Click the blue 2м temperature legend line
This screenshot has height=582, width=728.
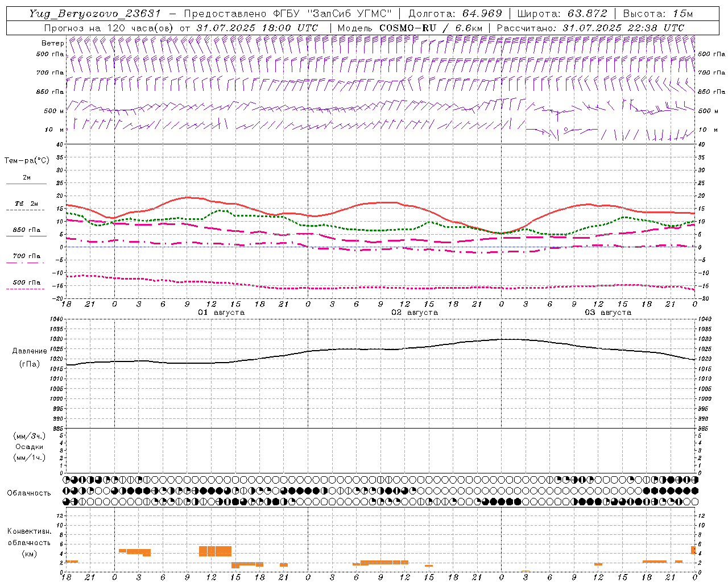point(26,184)
